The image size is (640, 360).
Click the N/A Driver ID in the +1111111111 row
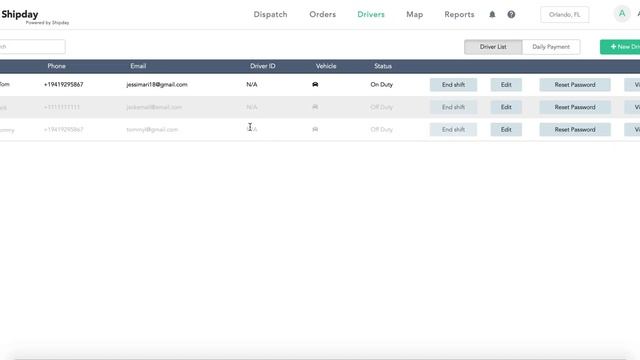(252, 107)
